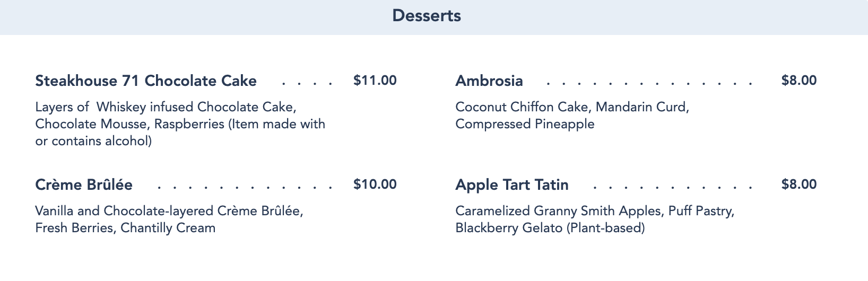Viewport: 868px width, 281px height.
Task: Click Chocolate Mousse, Raspberries text line
Action: tap(130, 124)
